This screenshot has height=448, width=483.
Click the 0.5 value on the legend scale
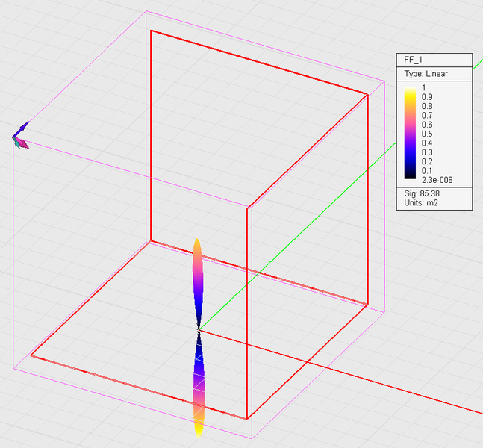point(427,134)
